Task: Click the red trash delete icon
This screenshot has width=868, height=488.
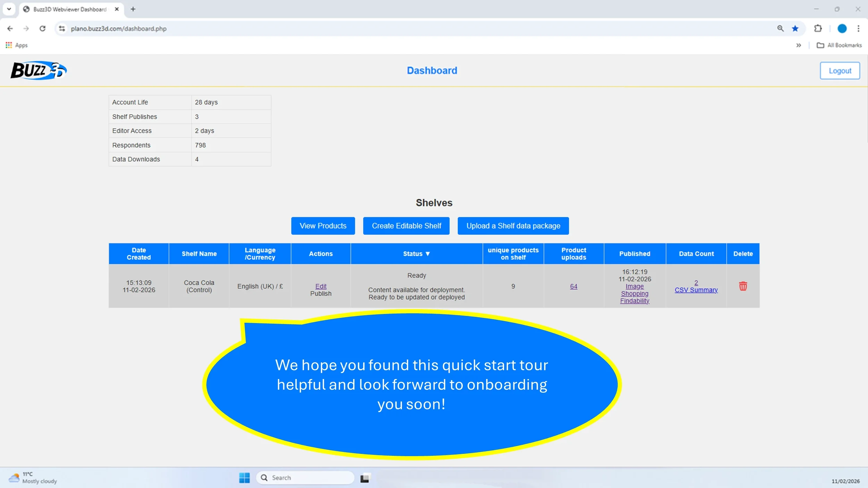Action: click(x=743, y=286)
